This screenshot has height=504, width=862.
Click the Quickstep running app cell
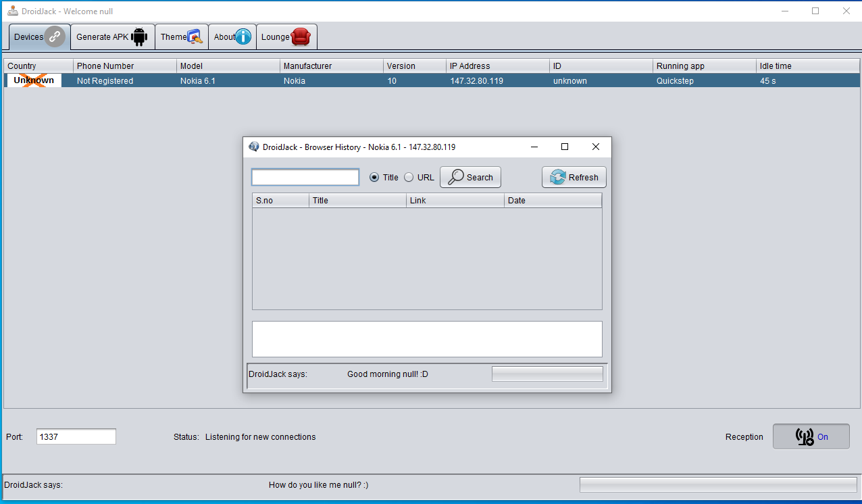[705, 80]
